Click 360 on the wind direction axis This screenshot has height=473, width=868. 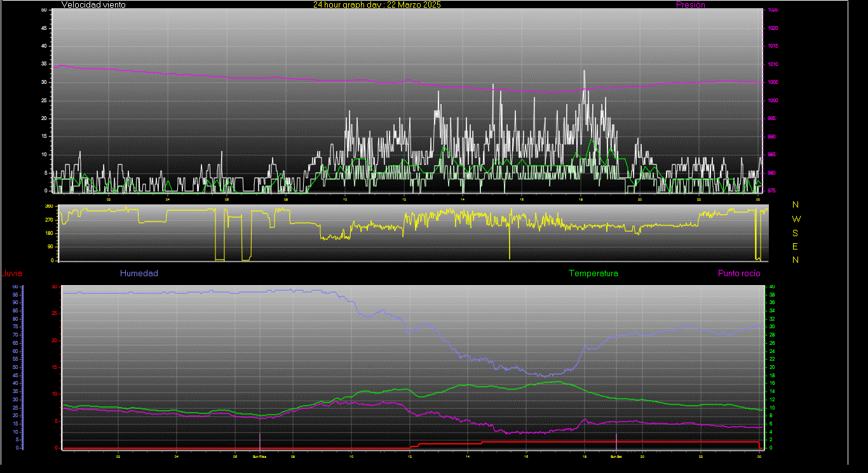pos(50,206)
